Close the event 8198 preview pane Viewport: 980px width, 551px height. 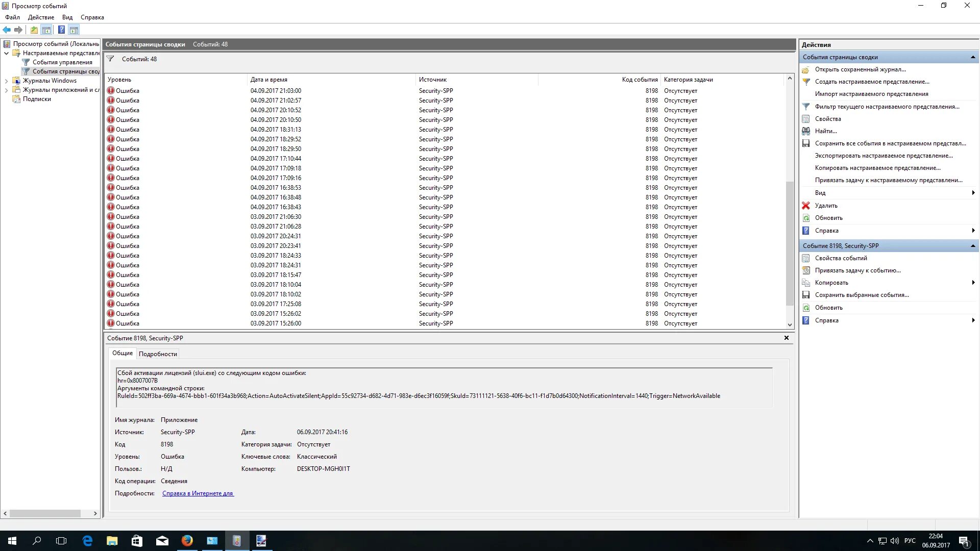(786, 338)
